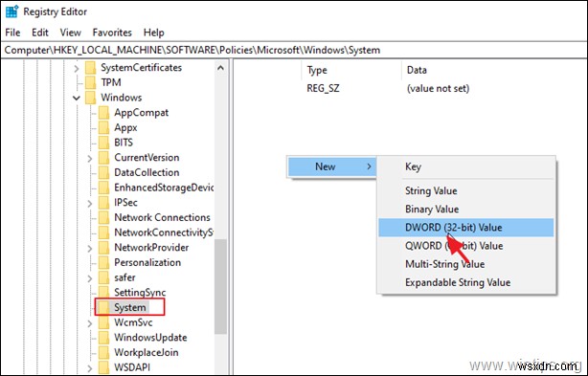Open the Favorites menu
This screenshot has width=588, height=376.
pos(112,33)
